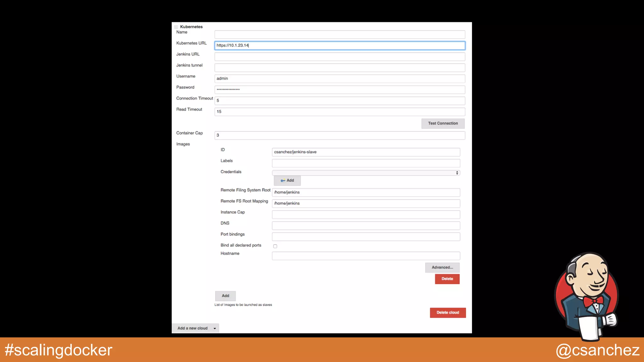Click the Password field

point(340,90)
